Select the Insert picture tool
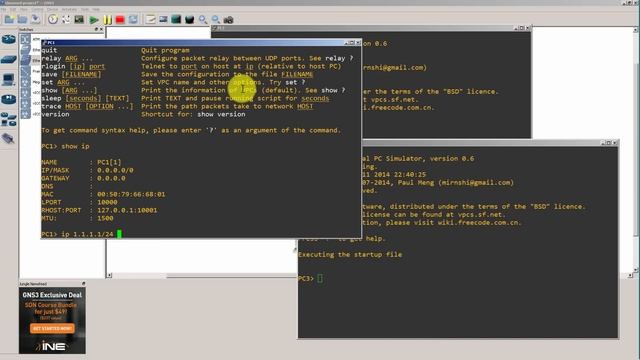This screenshot has height=360, width=640. pyautogui.click(x=163, y=19)
